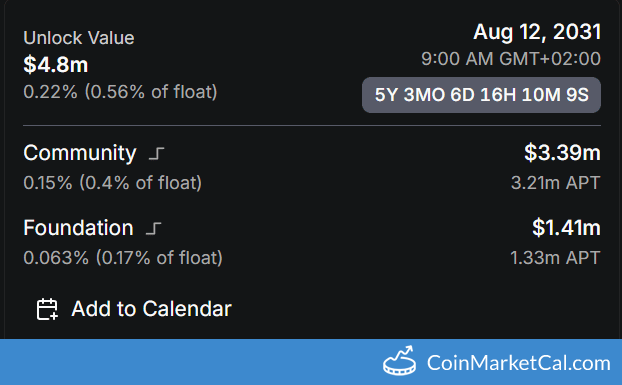Select the Foundation allocation label
This screenshot has width=622, height=385.
coord(79,228)
